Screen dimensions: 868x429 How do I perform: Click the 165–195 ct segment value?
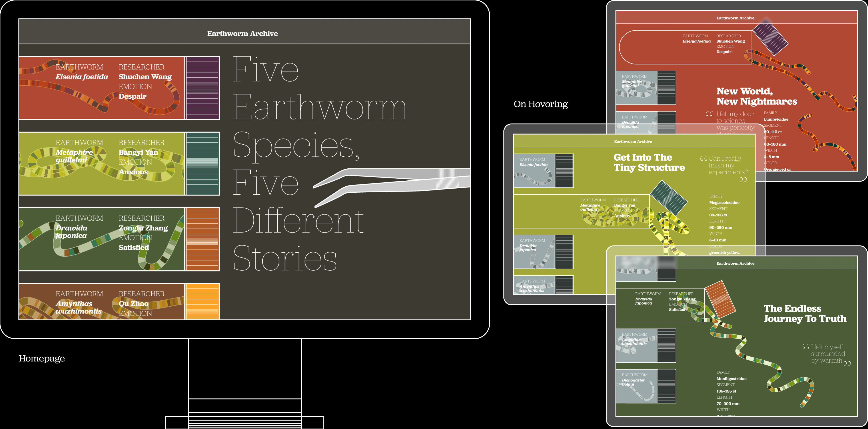tap(726, 391)
